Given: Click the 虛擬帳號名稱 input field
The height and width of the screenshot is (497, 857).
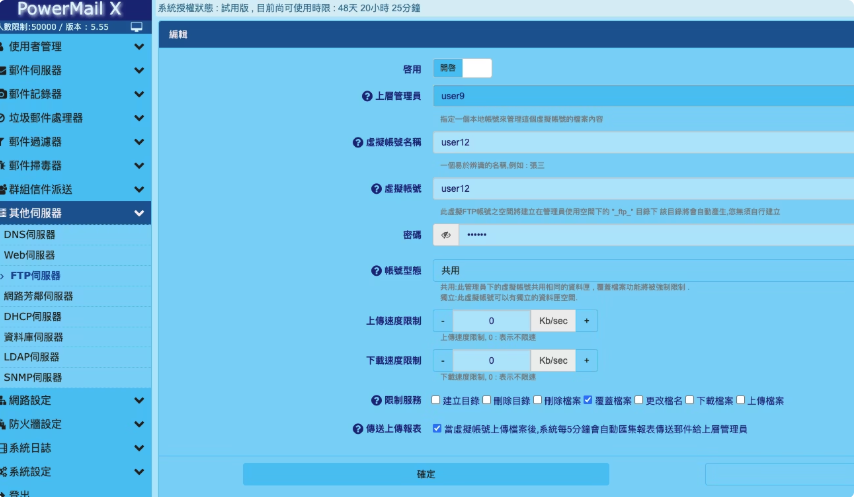Looking at the screenshot, I should [x=643, y=142].
